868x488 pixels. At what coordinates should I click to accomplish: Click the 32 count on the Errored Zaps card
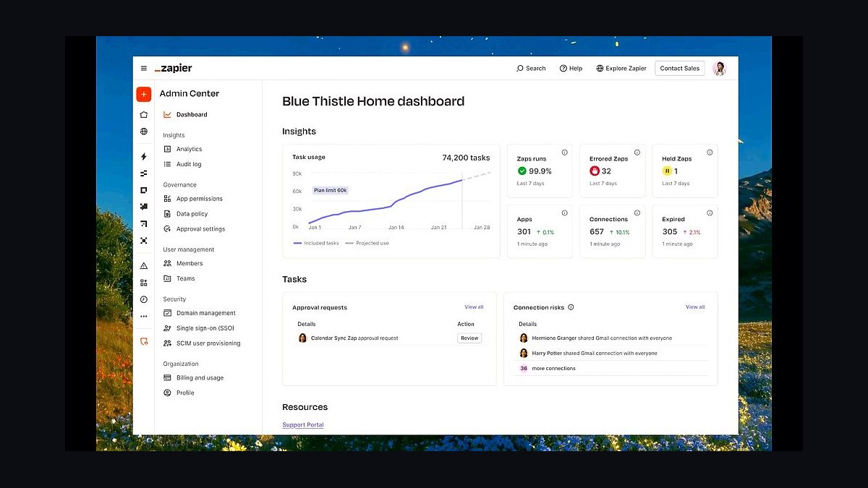(x=606, y=171)
